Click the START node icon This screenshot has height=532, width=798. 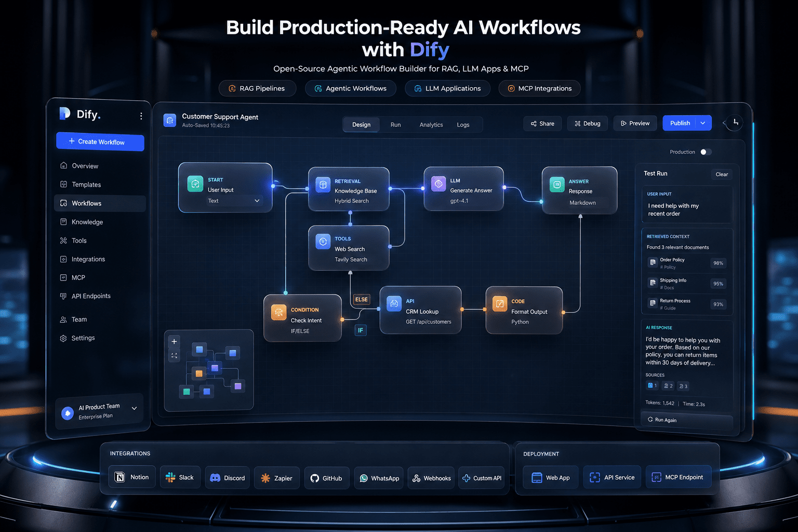click(x=195, y=183)
